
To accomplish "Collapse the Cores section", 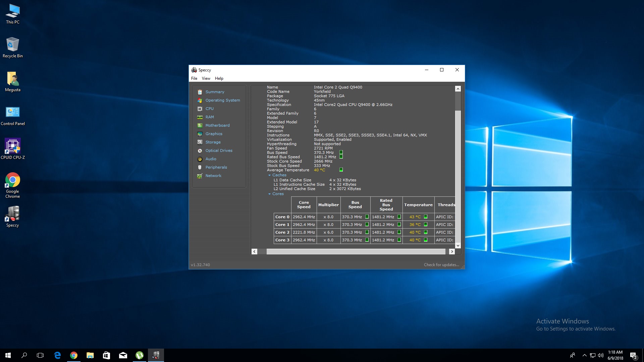I will coord(269,194).
